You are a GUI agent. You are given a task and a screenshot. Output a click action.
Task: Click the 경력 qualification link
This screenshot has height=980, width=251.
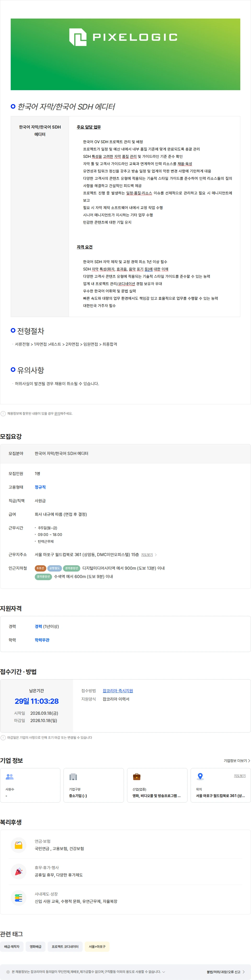[38, 627]
